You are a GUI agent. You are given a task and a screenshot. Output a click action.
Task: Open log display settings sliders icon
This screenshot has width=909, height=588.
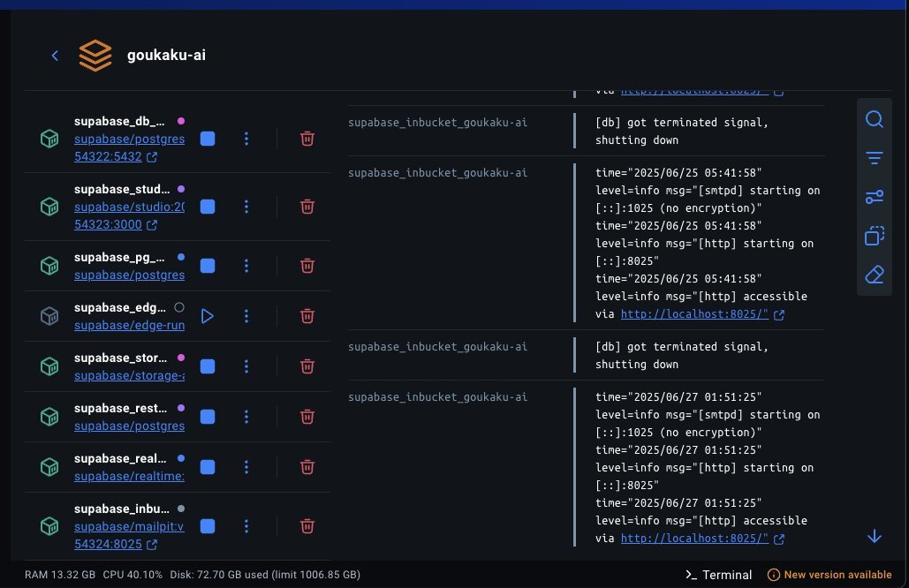875,197
